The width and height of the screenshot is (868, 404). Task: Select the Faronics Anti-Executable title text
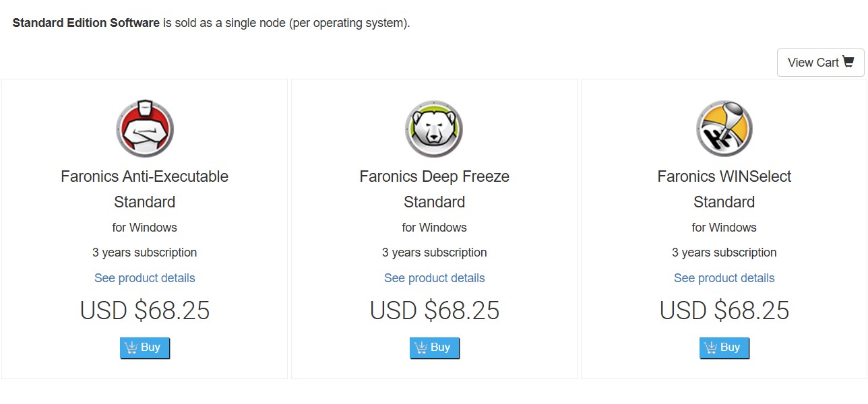(x=145, y=176)
